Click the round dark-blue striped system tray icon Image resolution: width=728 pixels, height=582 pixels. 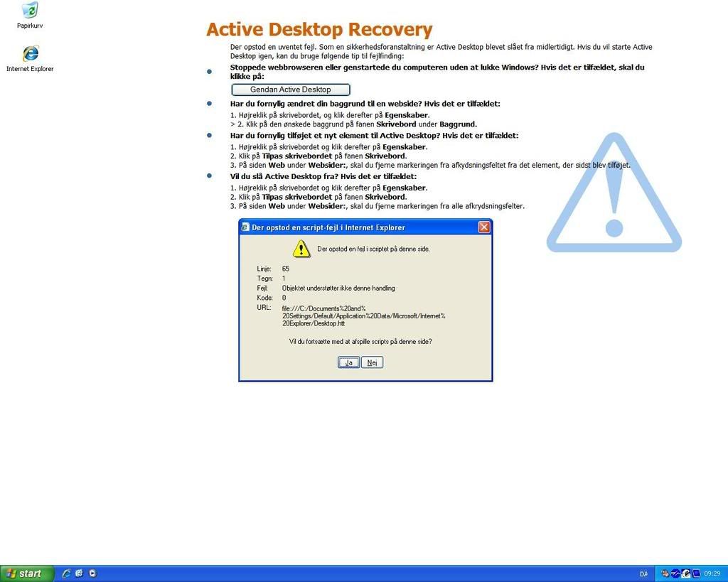pos(675,573)
